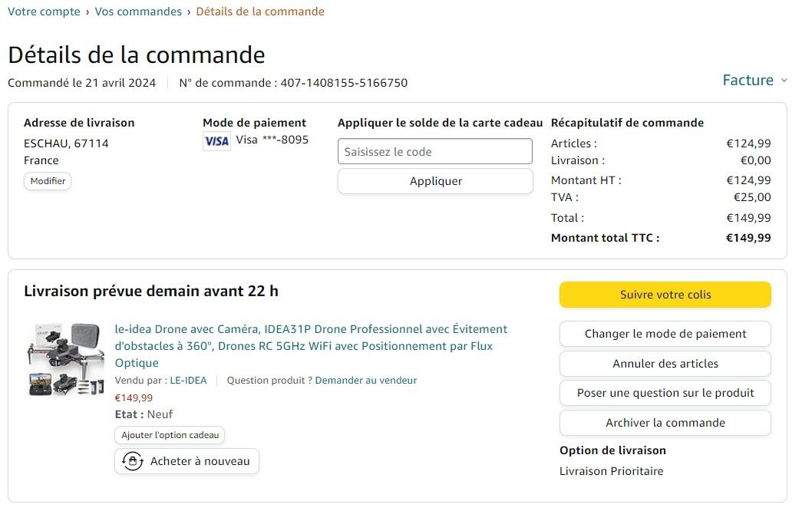
Task: Navigate to Vos commandes breadcrumb
Action: [x=138, y=12]
